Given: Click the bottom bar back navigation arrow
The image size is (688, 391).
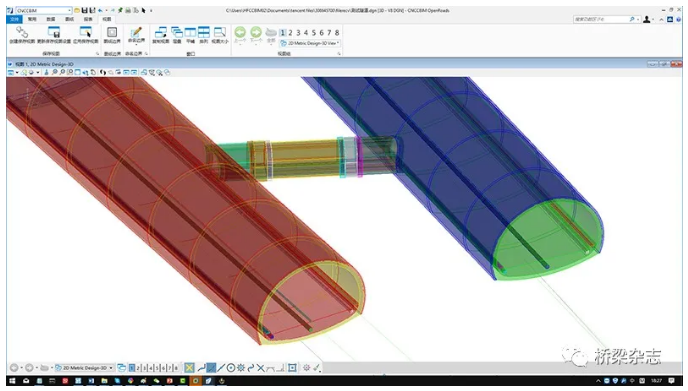Looking at the screenshot, I should pyautogui.click(x=14, y=368).
